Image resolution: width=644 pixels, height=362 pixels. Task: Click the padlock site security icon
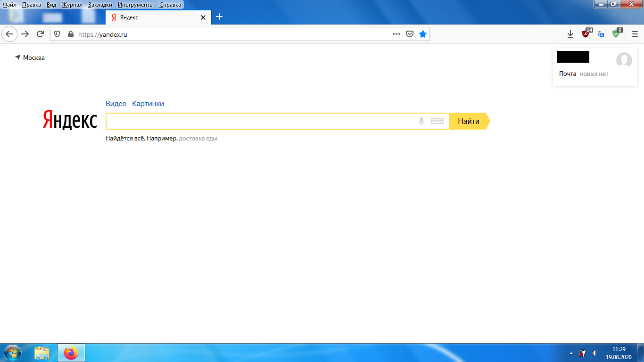[x=71, y=34]
